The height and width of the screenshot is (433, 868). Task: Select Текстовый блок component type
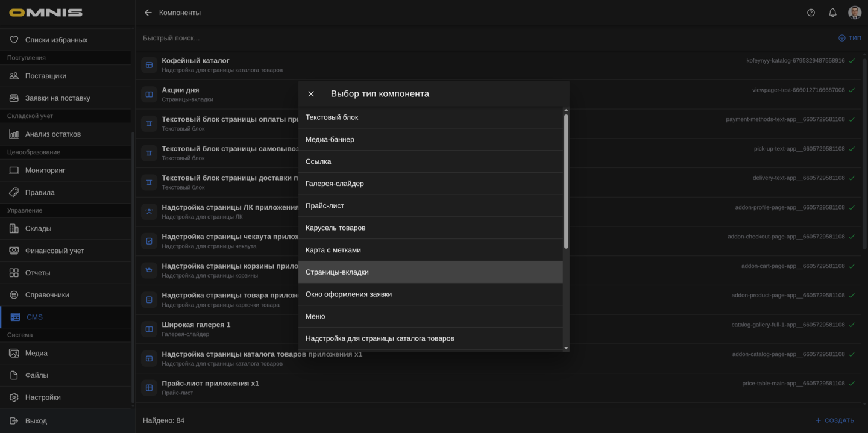pos(430,117)
